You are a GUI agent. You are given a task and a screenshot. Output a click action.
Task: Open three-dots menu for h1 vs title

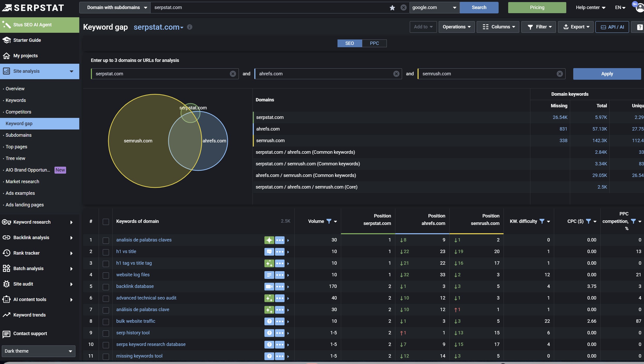click(280, 252)
